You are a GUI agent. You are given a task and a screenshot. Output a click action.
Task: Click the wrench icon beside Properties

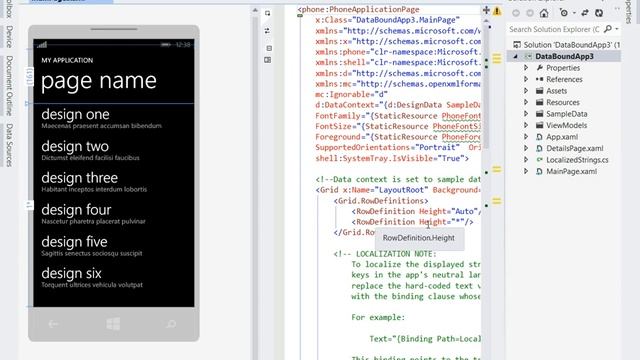click(x=540, y=68)
